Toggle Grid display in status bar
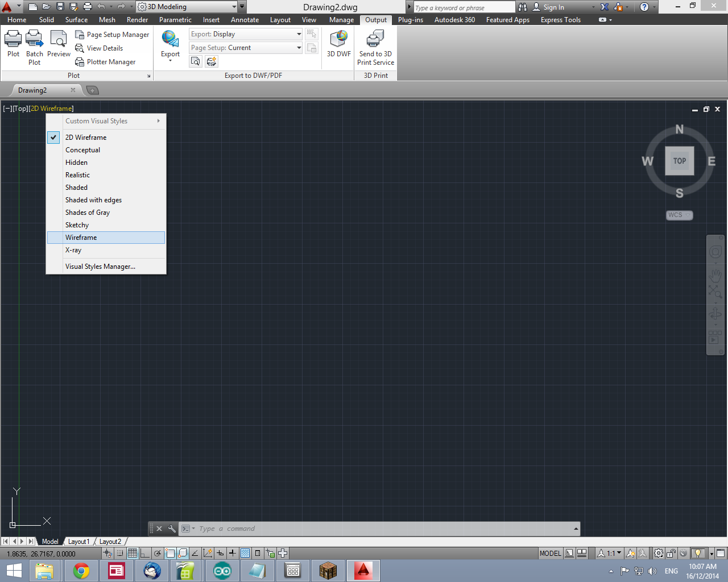728x582 pixels. coord(132,552)
